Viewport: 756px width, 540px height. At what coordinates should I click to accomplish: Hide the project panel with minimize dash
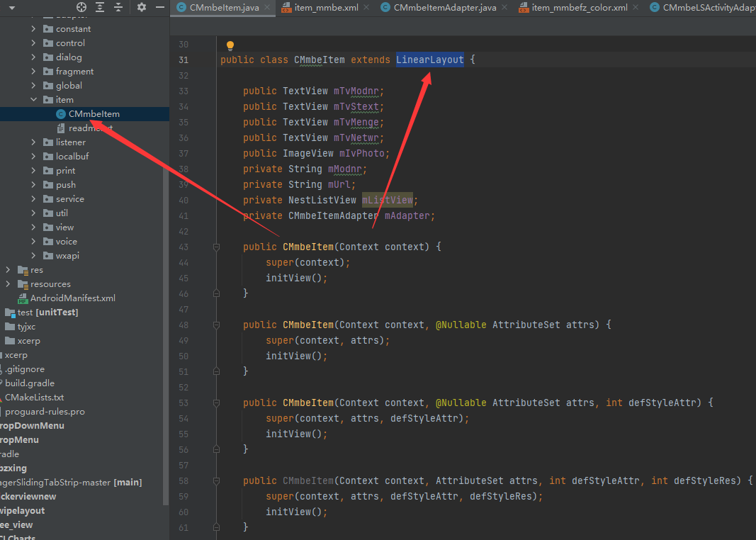(x=159, y=7)
